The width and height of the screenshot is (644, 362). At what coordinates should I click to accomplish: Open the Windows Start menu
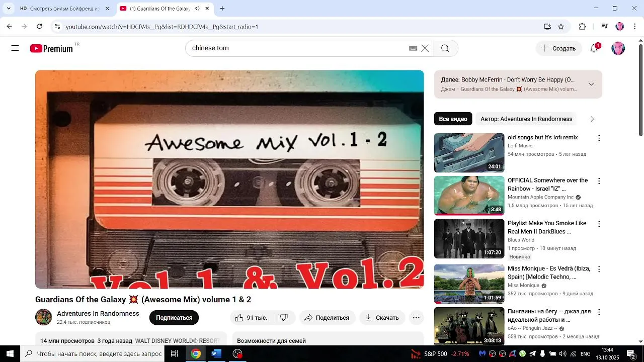(x=10, y=354)
